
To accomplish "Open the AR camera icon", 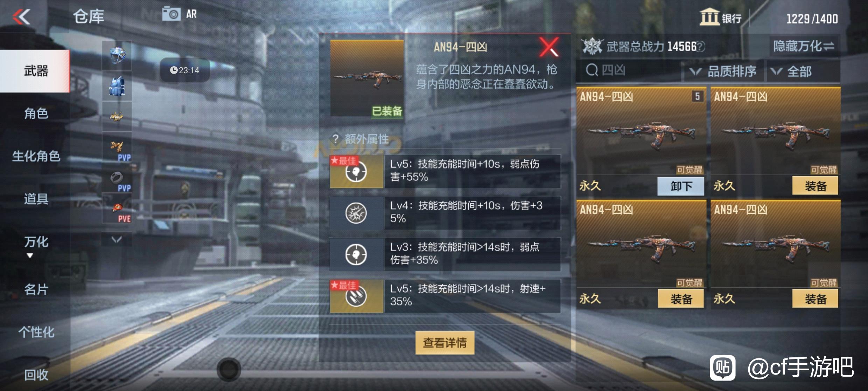I will pyautogui.click(x=171, y=14).
